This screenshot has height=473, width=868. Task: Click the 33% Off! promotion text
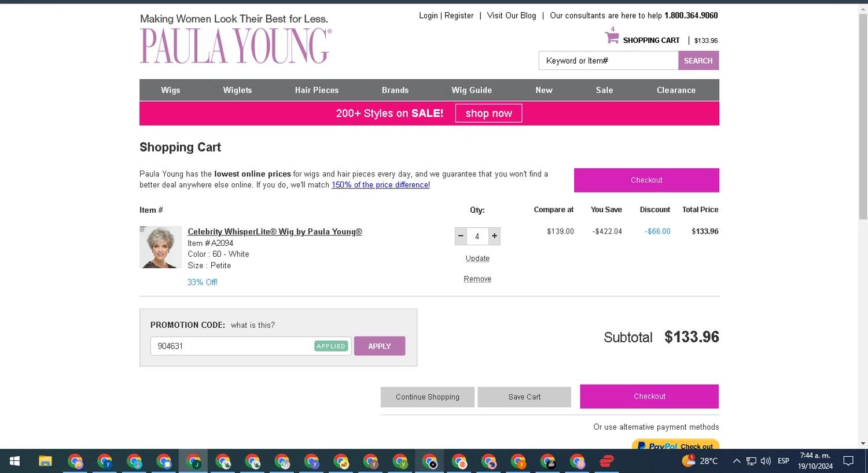[202, 282]
